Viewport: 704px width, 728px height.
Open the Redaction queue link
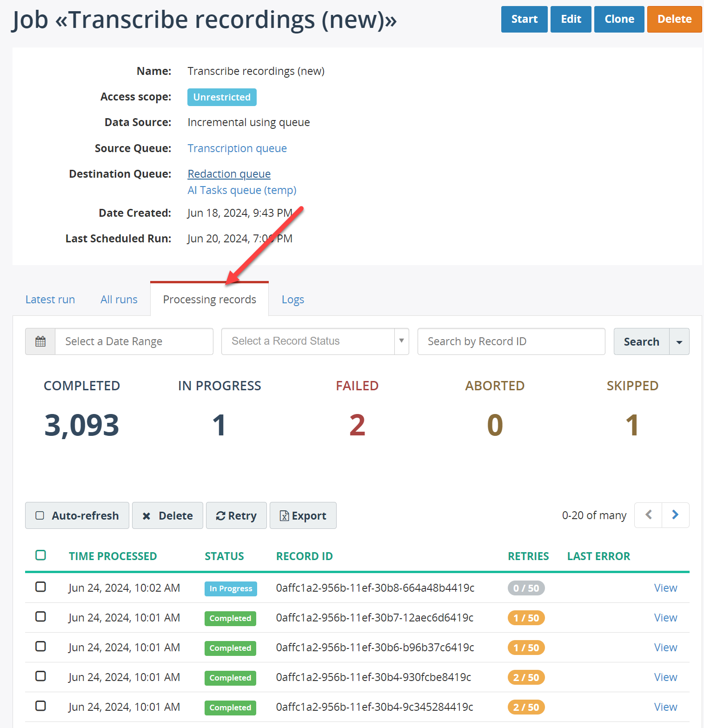coord(229,174)
